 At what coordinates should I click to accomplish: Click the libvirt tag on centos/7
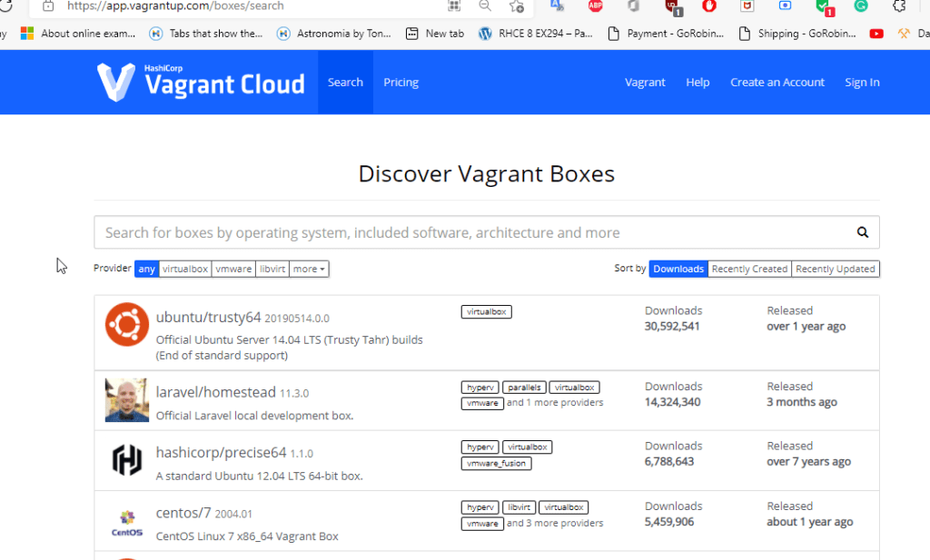point(519,507)
